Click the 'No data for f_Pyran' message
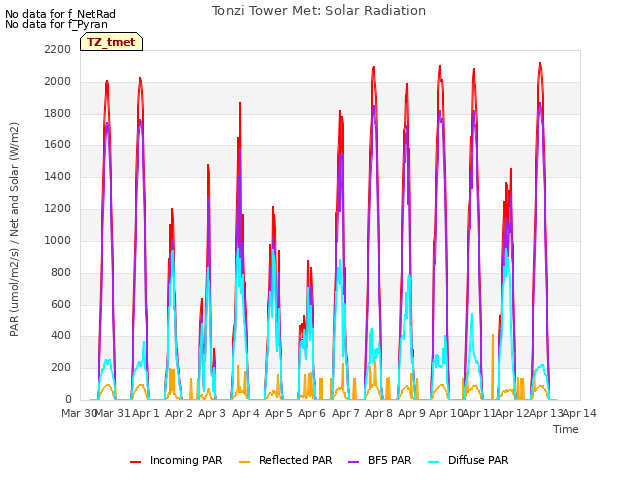The image size is (640, 480). 56,24
